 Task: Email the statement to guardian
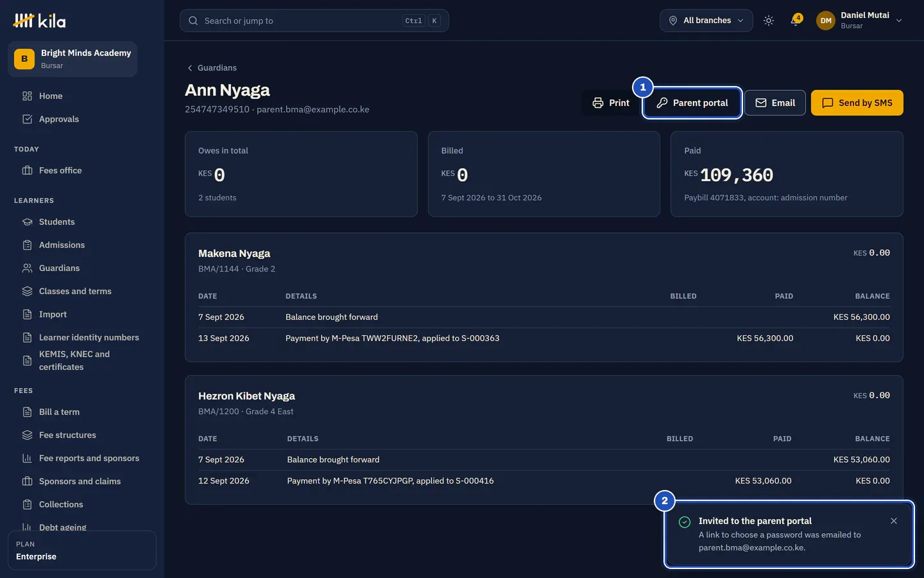tap(774, 103)
